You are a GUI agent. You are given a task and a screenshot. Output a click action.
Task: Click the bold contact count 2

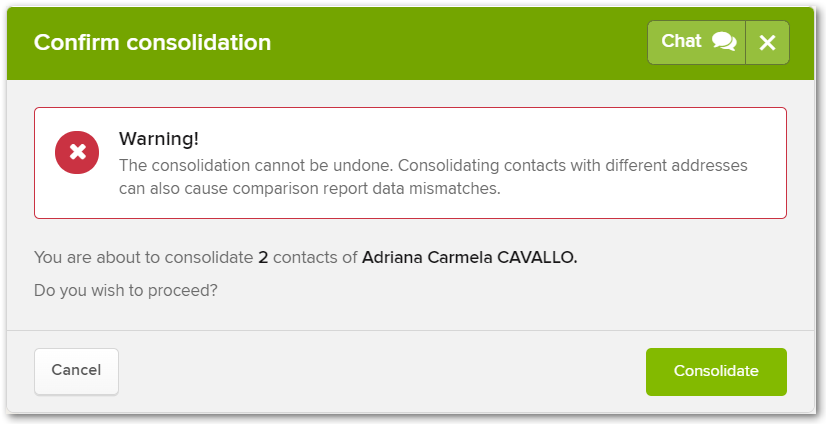point(263,258)
